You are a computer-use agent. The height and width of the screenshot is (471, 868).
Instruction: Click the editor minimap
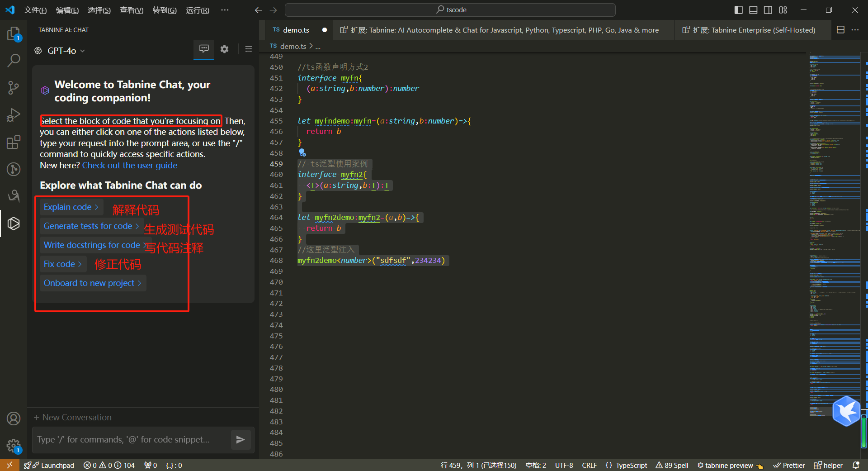835,235
